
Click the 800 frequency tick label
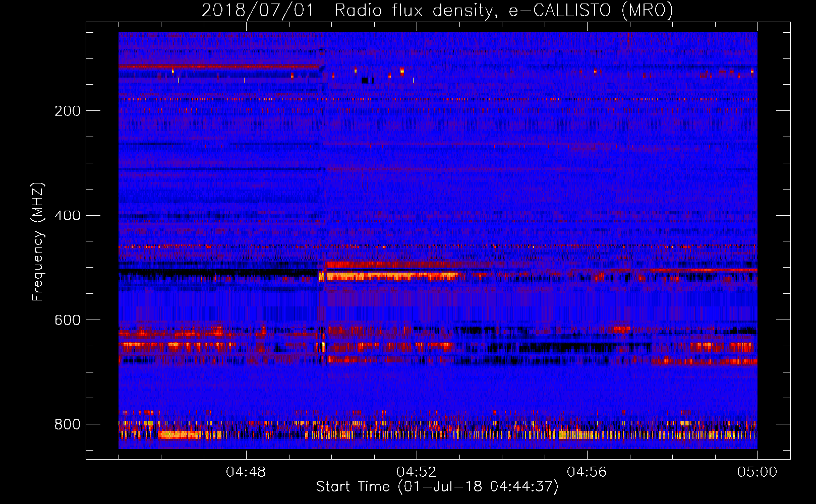pos(68,424)
